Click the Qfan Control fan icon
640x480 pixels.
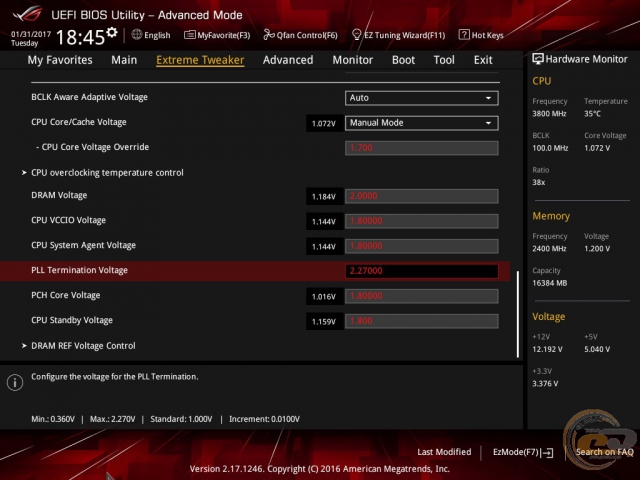pos(269,35)
